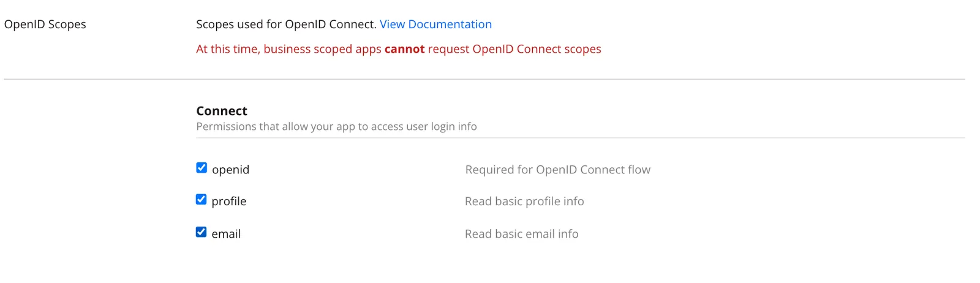Click the 'profile' scope label
The image size is (980, 283).
tap(228, 202)
